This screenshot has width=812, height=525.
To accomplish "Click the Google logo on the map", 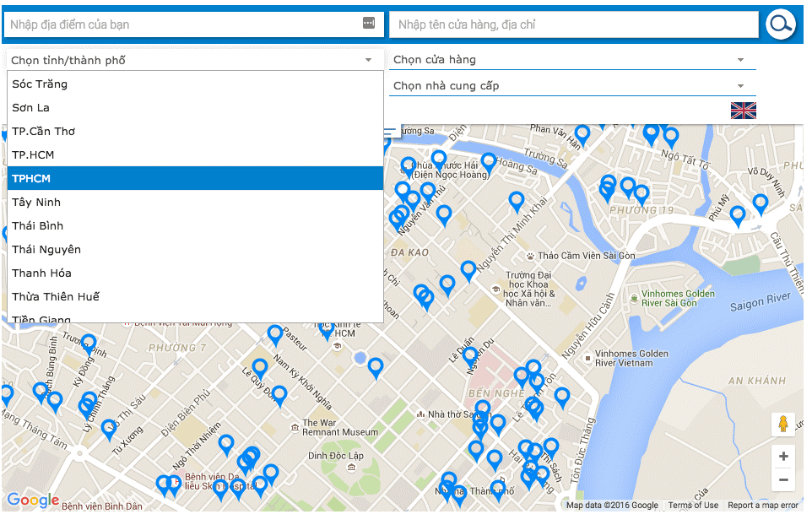I will pyautogui.click(x=33, y=501).
